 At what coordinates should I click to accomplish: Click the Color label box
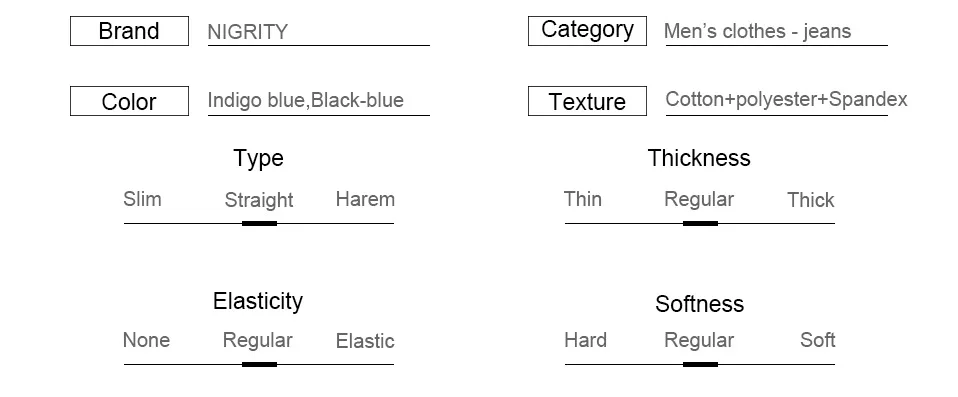click(130, 101)
